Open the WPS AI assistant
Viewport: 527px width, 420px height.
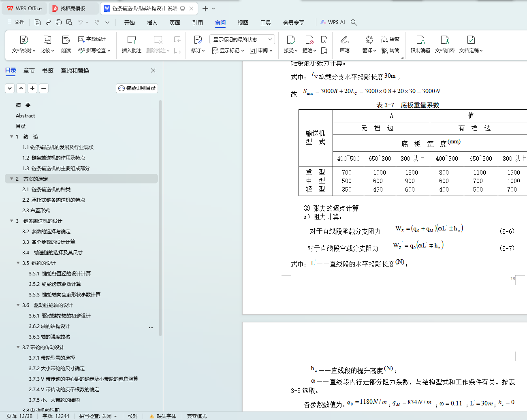[333, 22]
